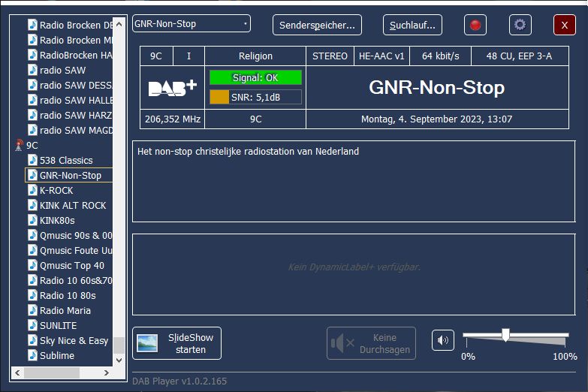Select Radio Maria station

(x=65, y=311)
